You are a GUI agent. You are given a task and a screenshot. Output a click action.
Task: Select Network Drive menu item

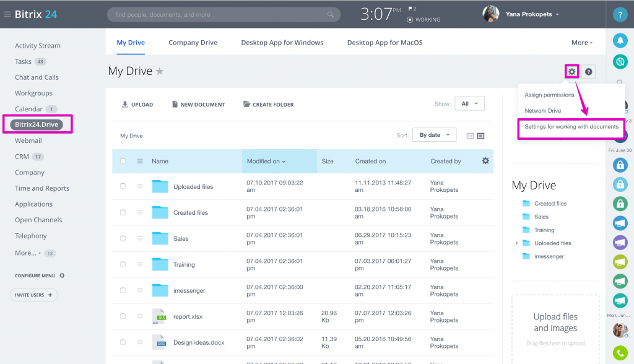(x=542, y=110)
